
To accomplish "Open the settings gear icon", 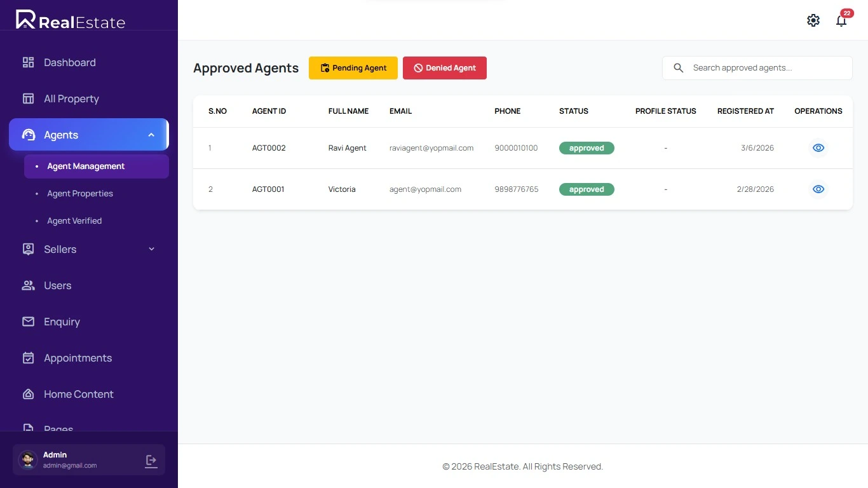I will click(813, 20).
